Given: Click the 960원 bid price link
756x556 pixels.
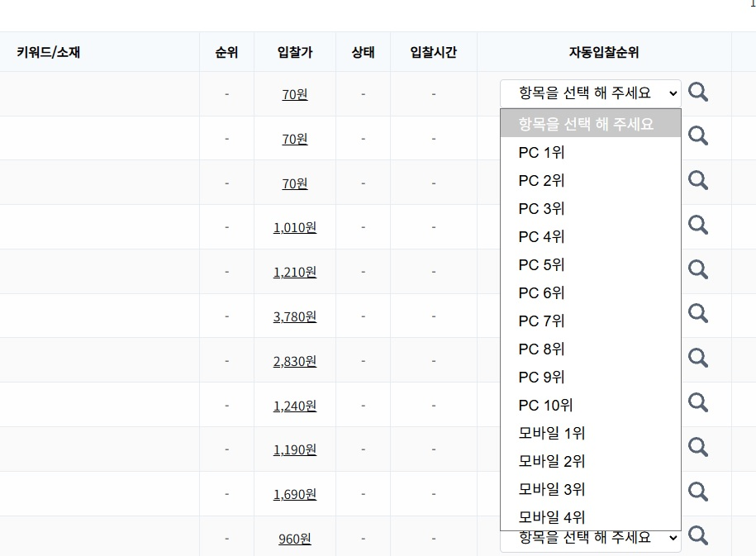Looking at the screenshot, I should 294,539.
